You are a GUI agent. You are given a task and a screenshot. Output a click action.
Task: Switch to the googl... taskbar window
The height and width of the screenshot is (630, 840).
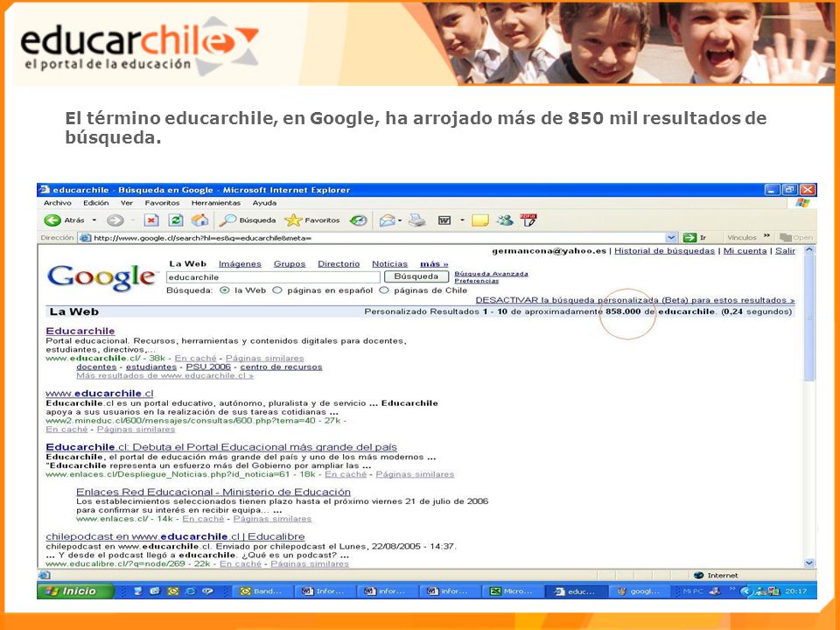(x=639, y=591)
